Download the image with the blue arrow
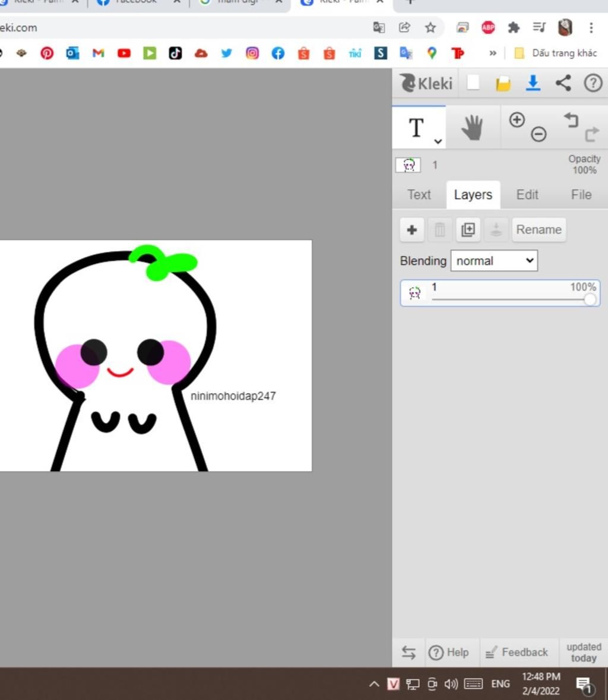This screenshot has height=700, width=608. point(533,83)
